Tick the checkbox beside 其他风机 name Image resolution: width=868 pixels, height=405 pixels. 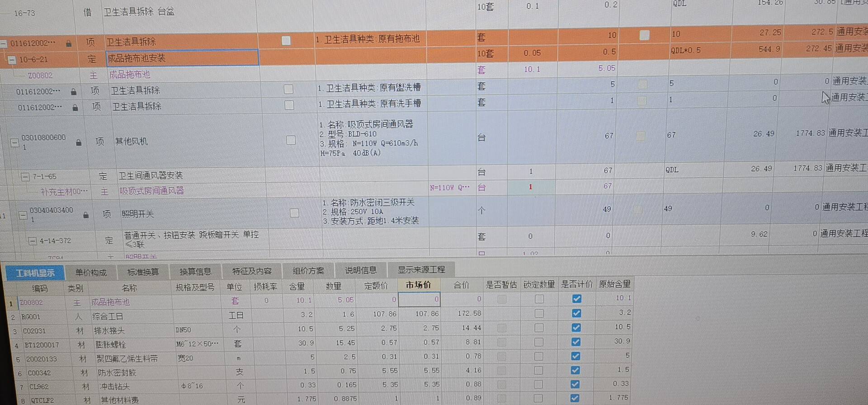click(x=291, y=140)
